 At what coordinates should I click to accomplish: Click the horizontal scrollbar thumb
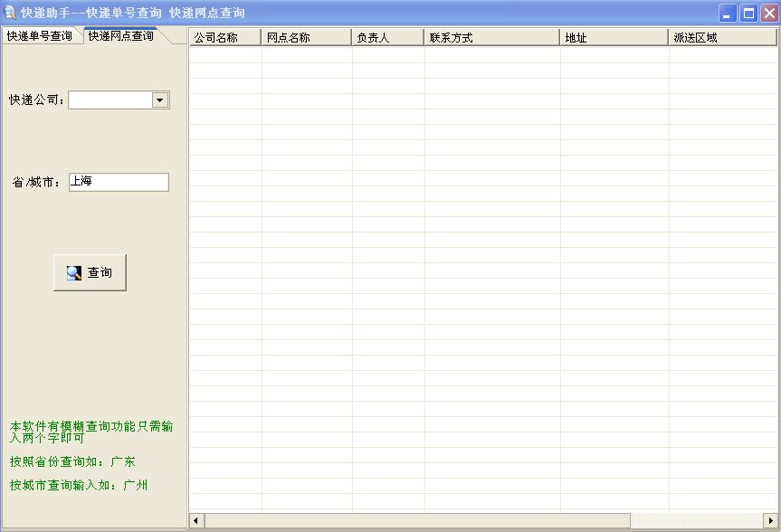coord(416,521)
